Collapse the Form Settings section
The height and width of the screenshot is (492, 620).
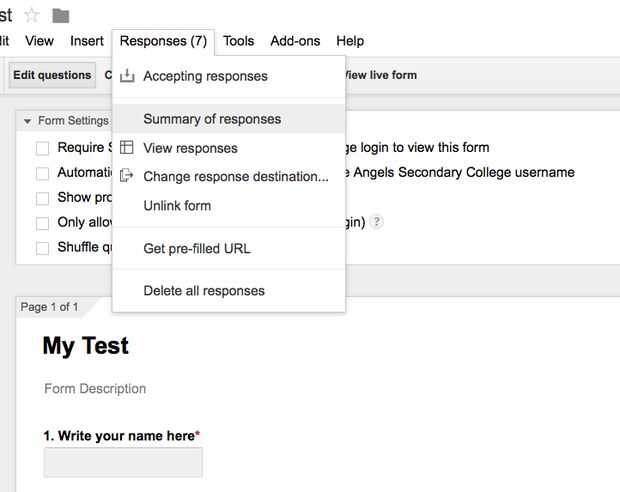[28, 121]
